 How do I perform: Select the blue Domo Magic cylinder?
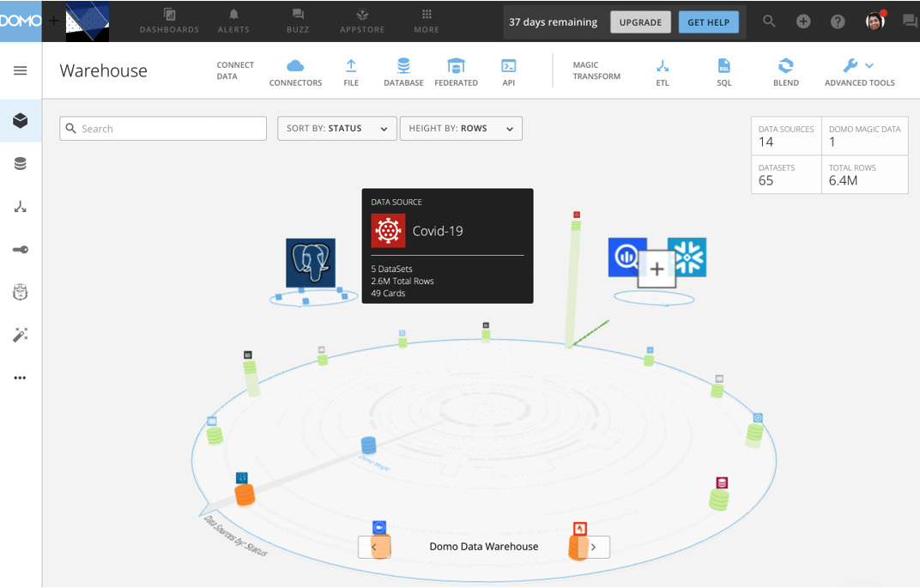click(x=368, y=446)
